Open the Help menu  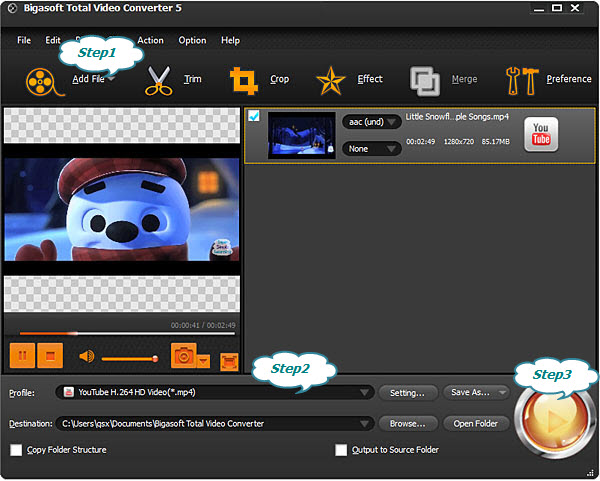230,40
